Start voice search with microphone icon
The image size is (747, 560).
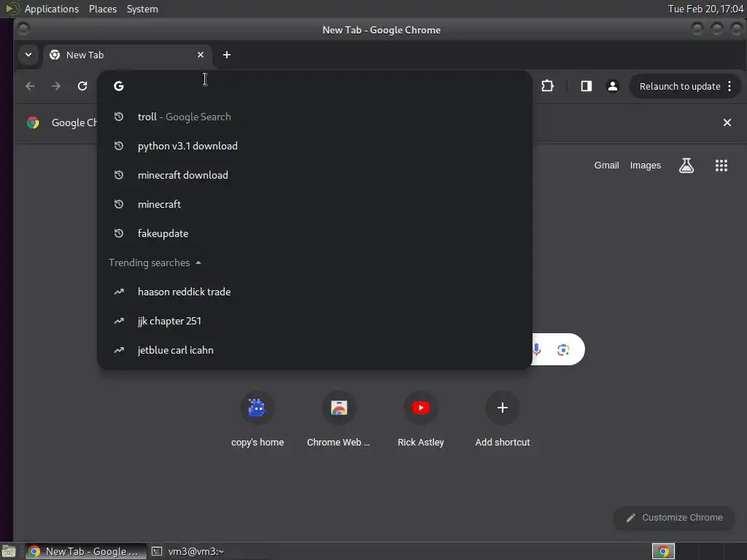coord(537,349)
